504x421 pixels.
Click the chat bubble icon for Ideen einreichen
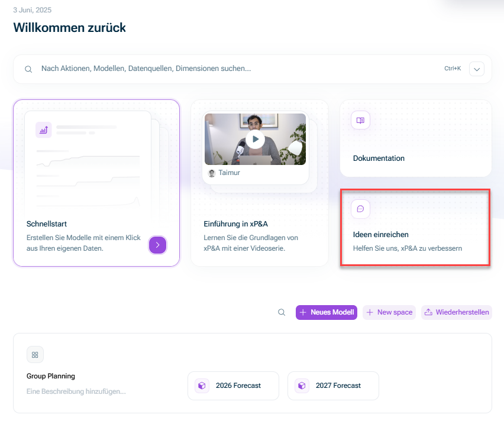[x=360, y=209]
